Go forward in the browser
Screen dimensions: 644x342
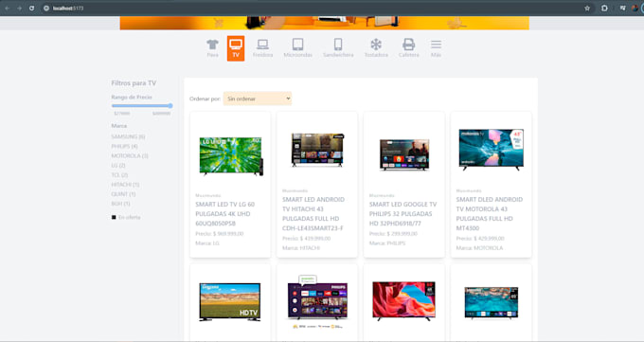tap(19, 8)
